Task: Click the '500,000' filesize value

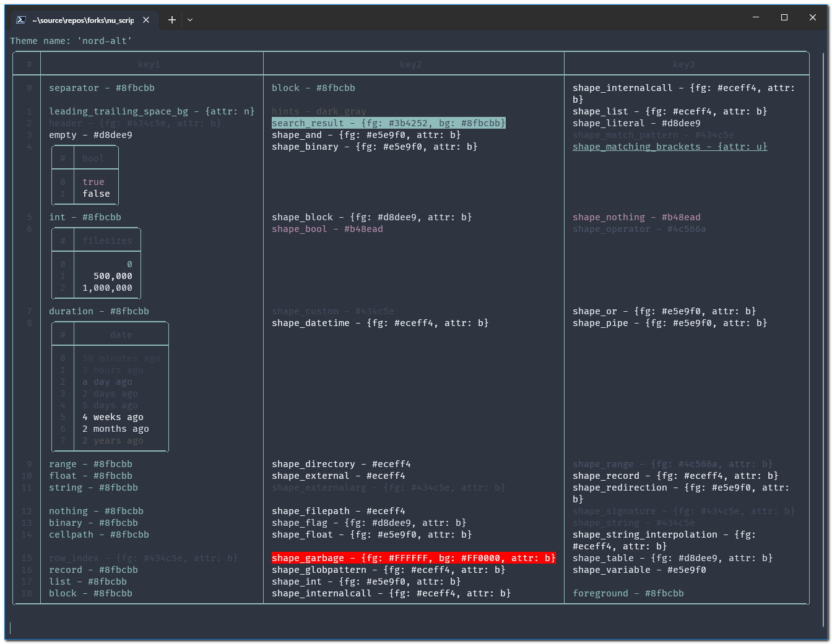Action: click(x=113, y=276)
